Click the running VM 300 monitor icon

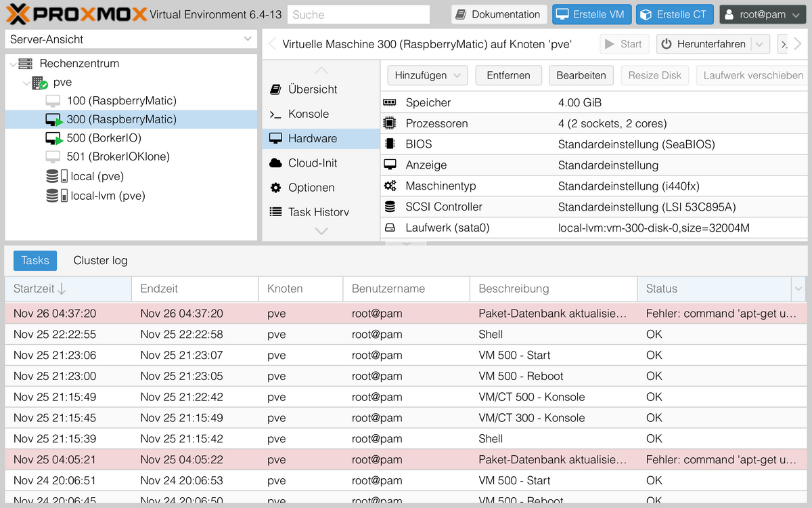click(54, 120)
